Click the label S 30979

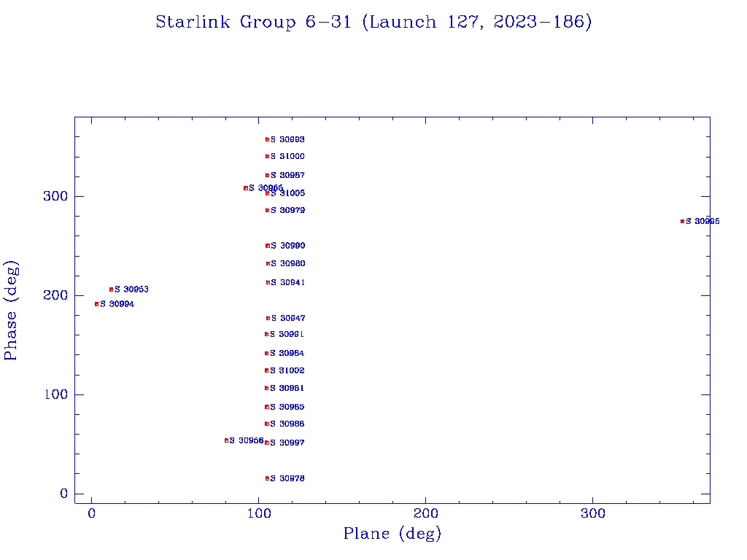(x=287, y=210)
